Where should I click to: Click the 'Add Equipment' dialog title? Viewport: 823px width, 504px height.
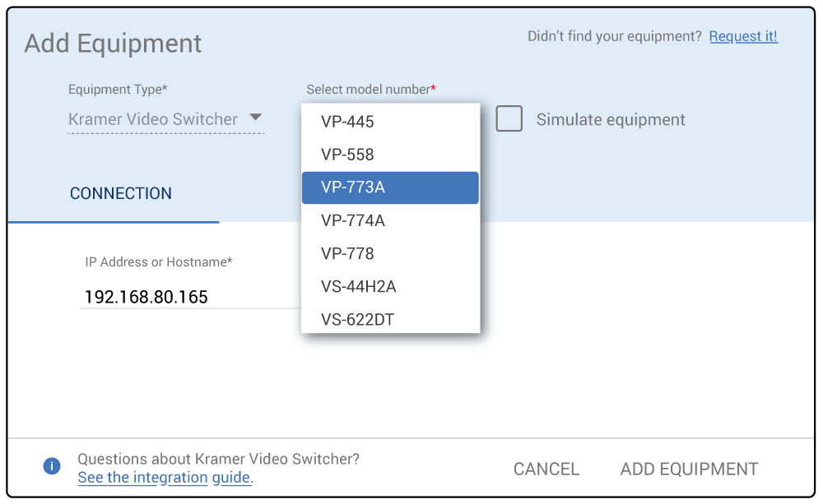[x=113, y=44]
